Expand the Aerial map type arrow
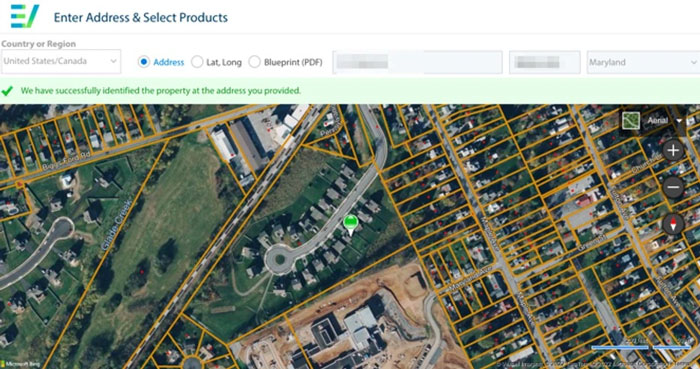 coord(679,121)
